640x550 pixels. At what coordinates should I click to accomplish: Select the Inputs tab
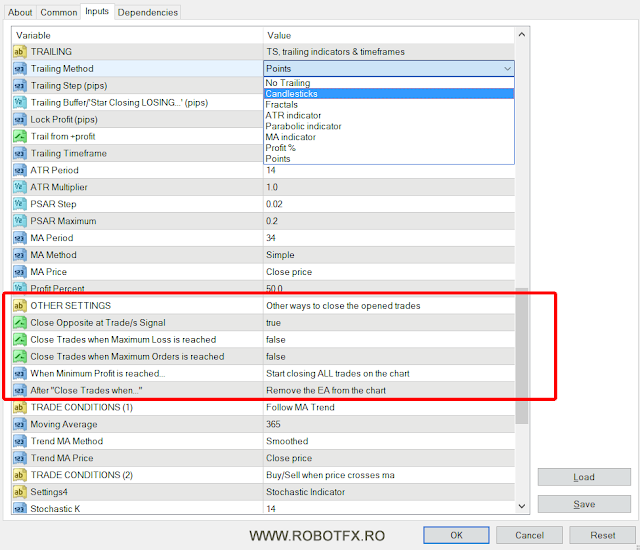pos(97,11)
